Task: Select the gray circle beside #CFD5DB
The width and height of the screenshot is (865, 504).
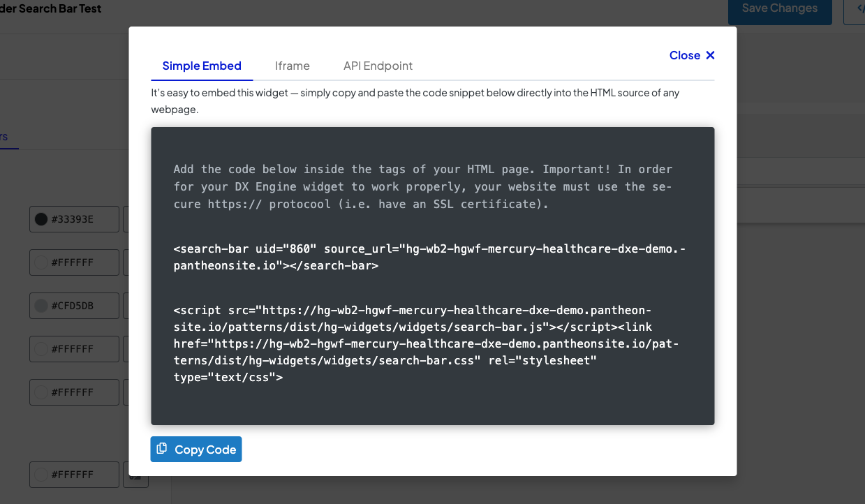Action: (x=42, y=305)
